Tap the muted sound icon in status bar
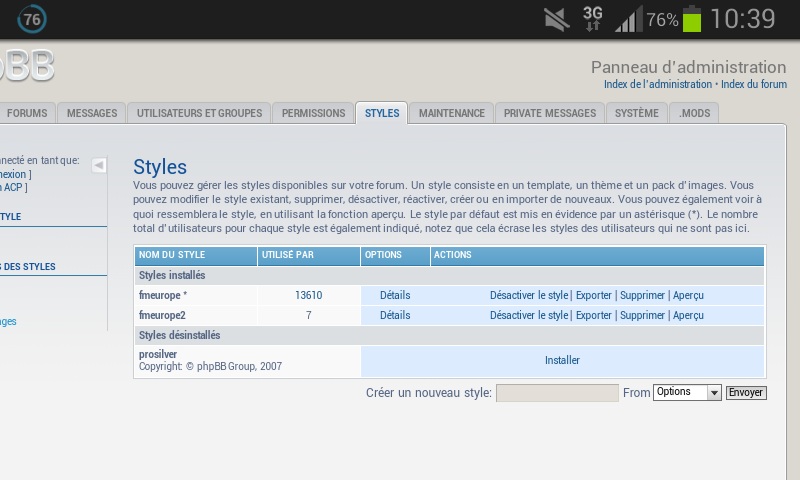 [557, 19]
